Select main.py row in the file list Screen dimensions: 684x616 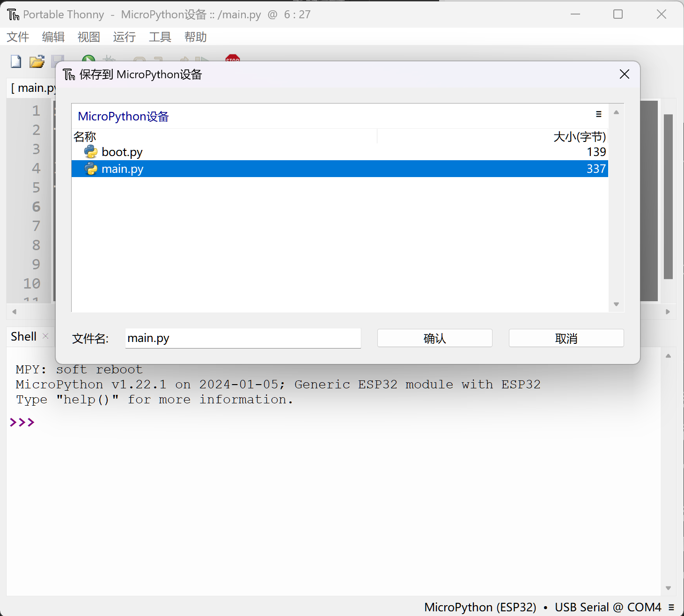340,169
